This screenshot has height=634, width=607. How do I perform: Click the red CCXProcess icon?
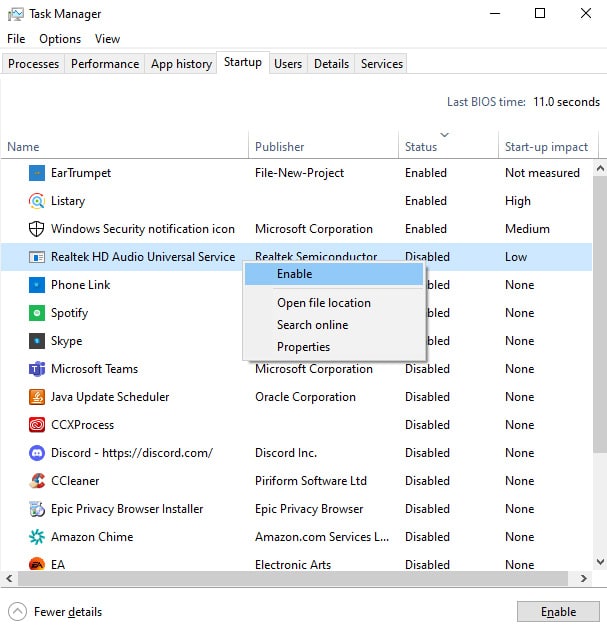pos(37,425)
